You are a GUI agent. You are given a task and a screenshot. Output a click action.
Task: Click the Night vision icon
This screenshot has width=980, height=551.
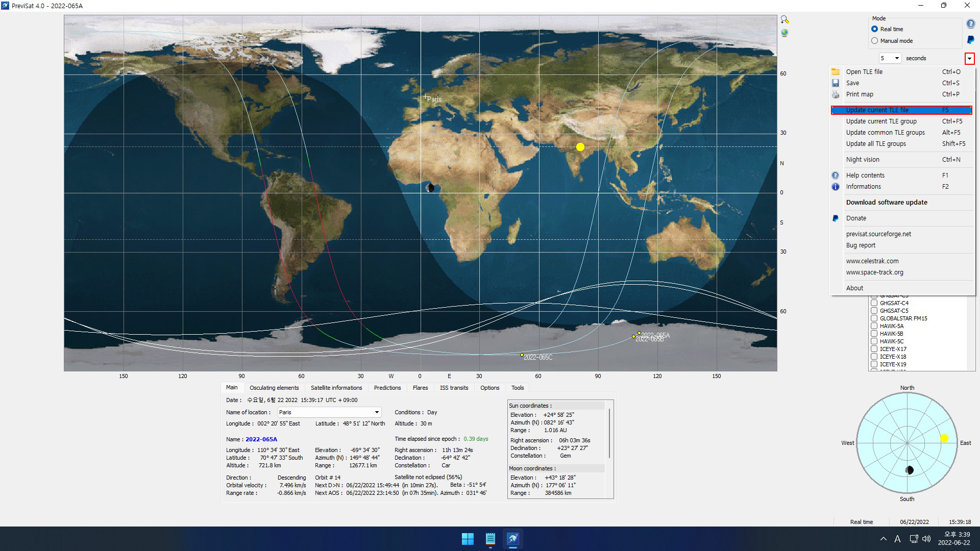coord(861,160)
